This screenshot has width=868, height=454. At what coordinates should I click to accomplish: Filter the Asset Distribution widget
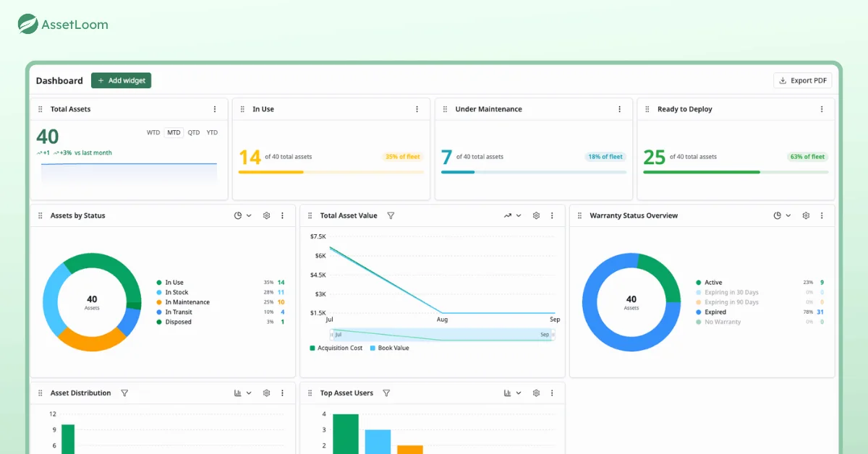pyautogui.click(x=124, y=393)
